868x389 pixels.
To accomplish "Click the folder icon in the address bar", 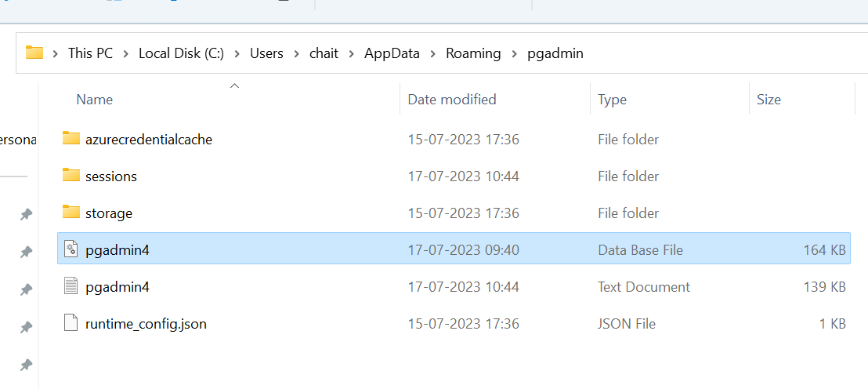I will 34,53.
